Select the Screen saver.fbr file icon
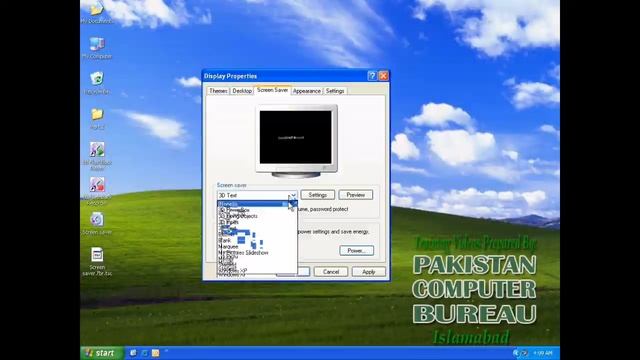Viewport: 640px width, 360px height. coord(97,262)
